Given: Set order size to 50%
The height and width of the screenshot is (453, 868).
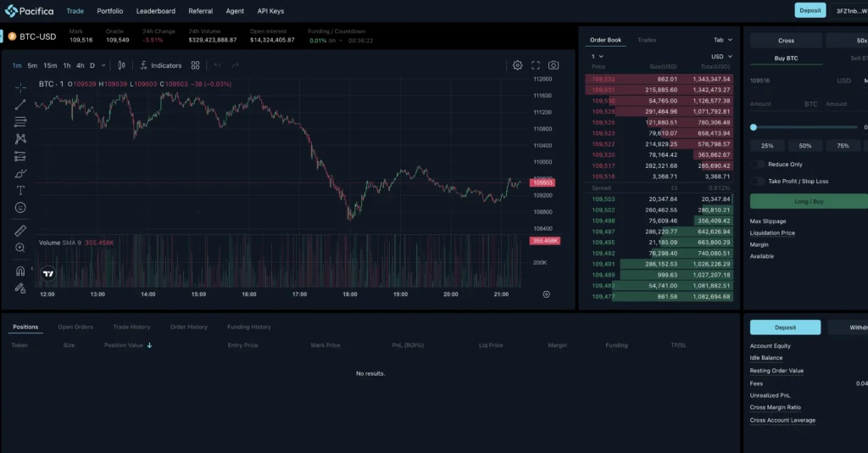Looking at the screenshot, I should coord(805,146).
